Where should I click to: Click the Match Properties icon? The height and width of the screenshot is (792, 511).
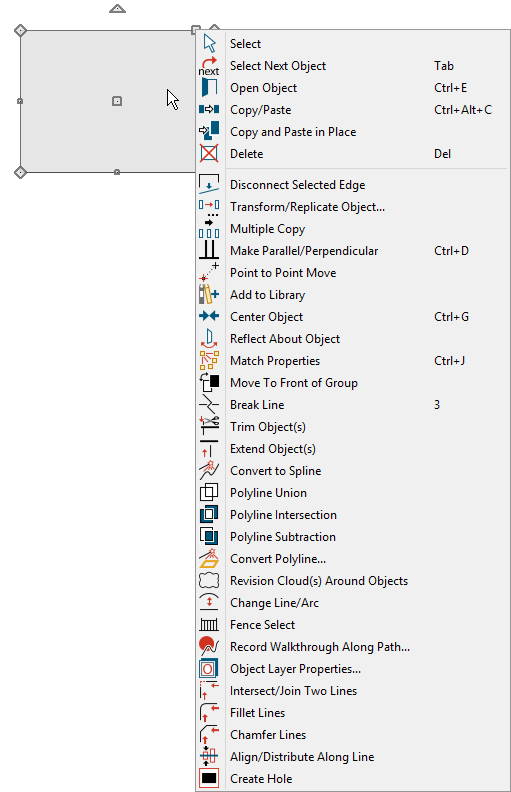pos(209,361)
